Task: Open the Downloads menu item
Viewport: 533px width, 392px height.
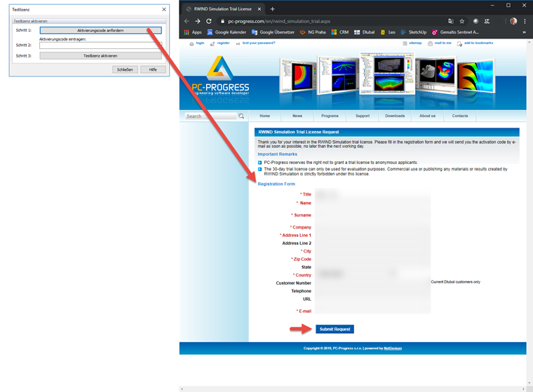Action: [x=395, y=116]
